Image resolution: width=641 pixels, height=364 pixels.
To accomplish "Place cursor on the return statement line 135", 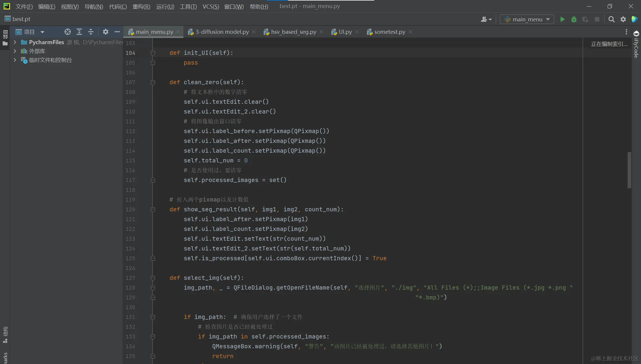I will [x=223, y=356].
